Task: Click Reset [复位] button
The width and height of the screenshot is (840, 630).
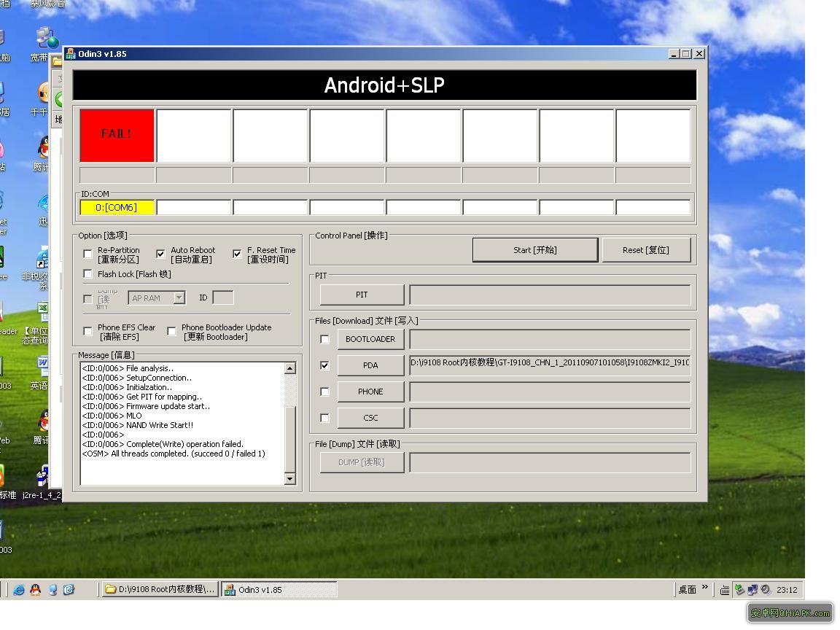Action: pos(646,250)
